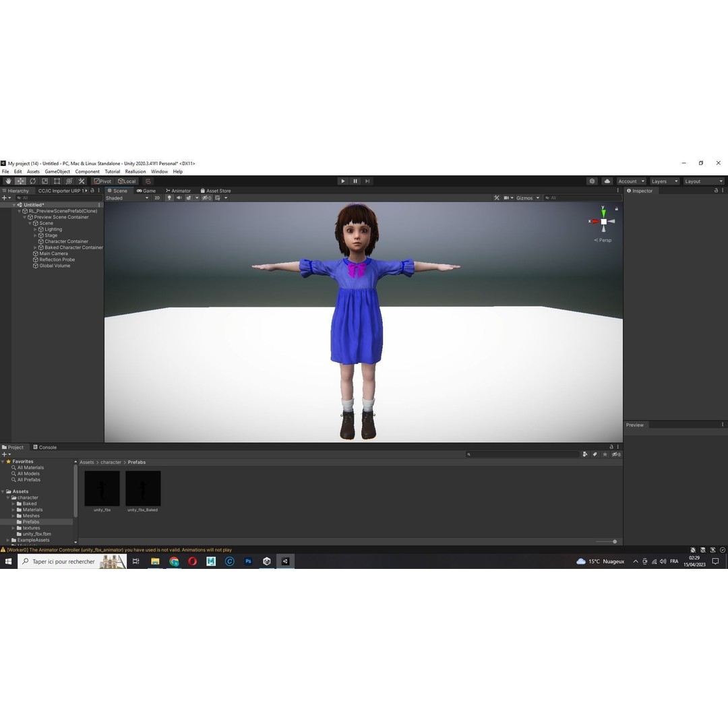Click the Step frame button
Image resolution: width=728 pixels, height=728 pixels.
[367, 181]
